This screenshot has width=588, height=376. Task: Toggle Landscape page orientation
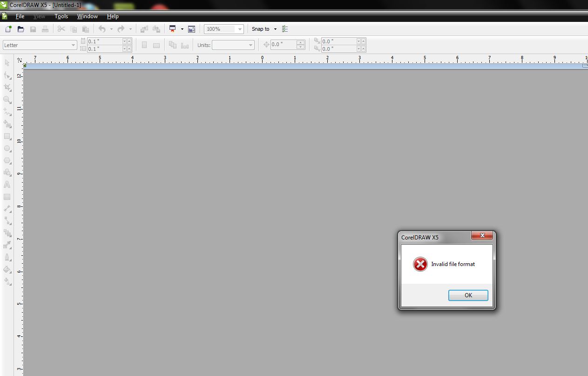coord(156,45)
